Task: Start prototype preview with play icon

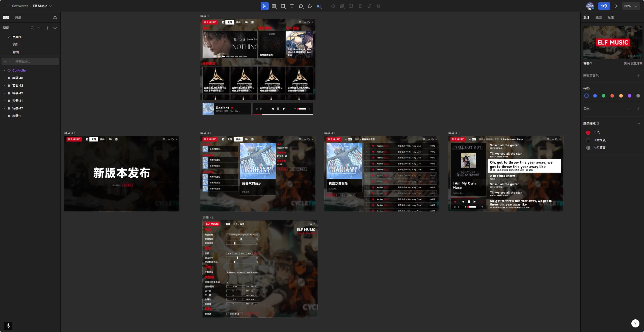Action: pyautogui.click(x=616, y=6)
